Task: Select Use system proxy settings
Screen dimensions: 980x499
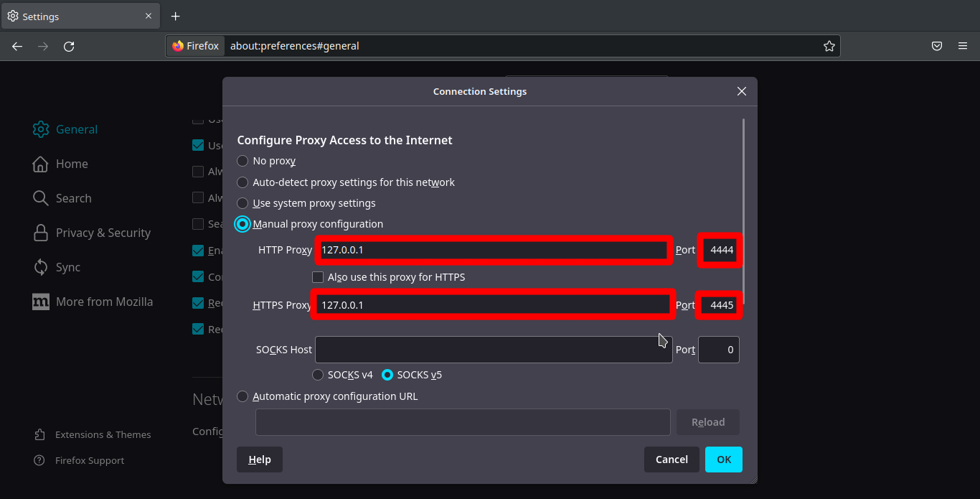Action: pos(243,203)
